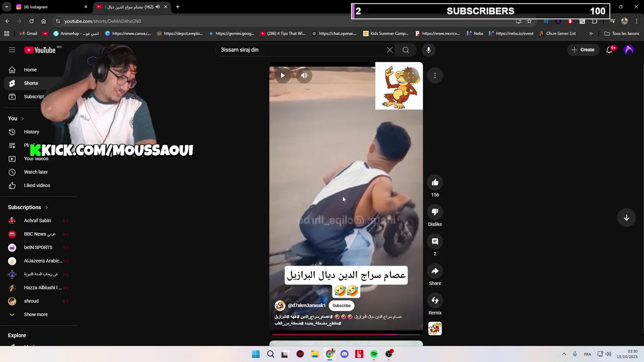644x362 pixels.
Task: Open a new browser tab
Action: [178, 7]
